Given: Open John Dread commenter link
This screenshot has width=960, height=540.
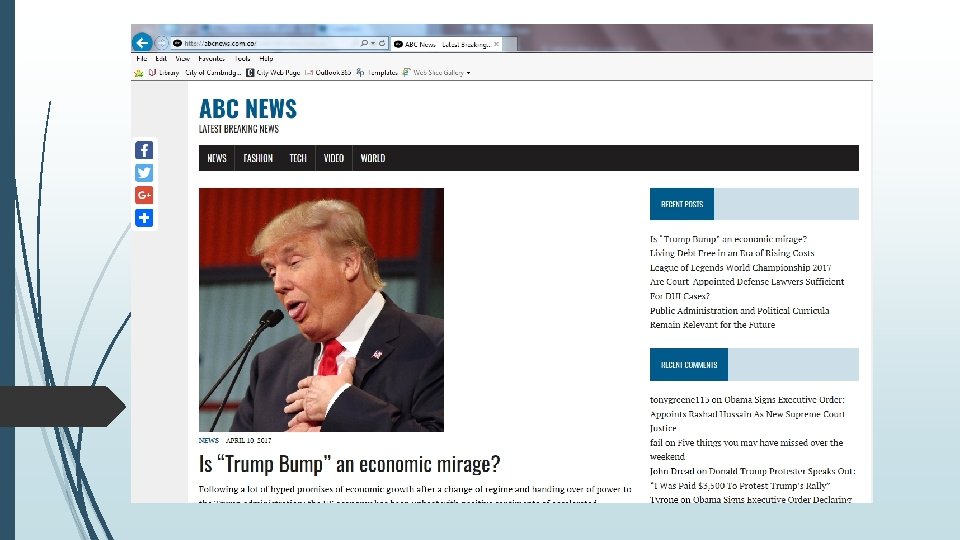Looking at the screenshot, I should [672, 471].
